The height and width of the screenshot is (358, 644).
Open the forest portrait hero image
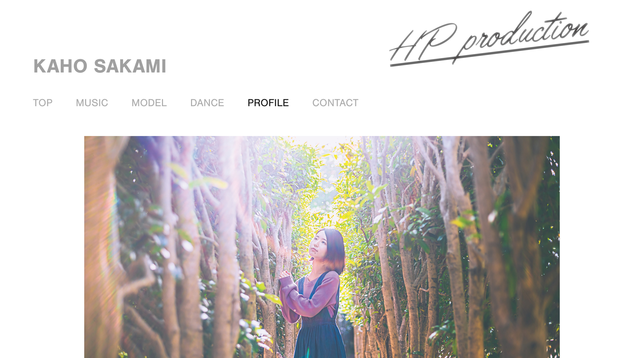click(322, 247)
